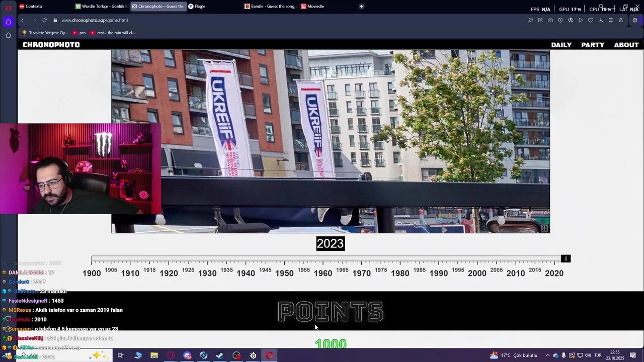Screen dimensions: 644x362
Task: Click the year slider handle
Action: click(x=566, y=258)
